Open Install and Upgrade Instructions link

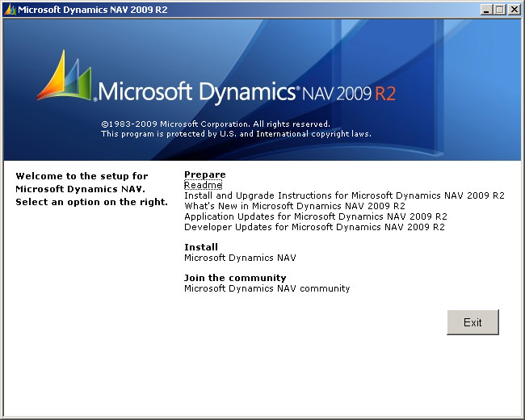[344, 195]
